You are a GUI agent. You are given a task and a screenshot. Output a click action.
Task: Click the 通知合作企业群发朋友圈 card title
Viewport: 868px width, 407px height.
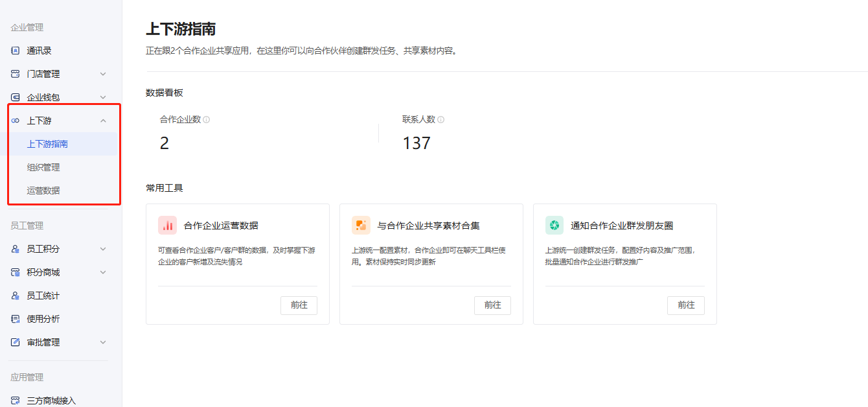pyautogui.click(x=622, y=226)
